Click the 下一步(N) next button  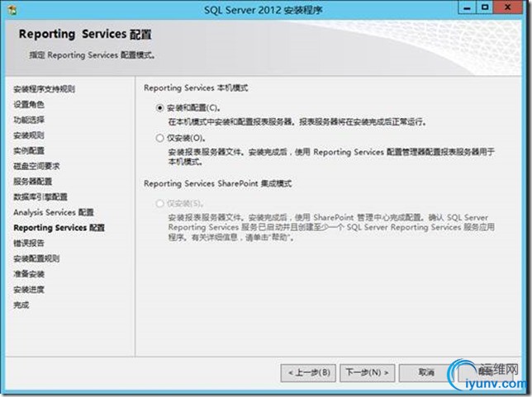[367, 372]
